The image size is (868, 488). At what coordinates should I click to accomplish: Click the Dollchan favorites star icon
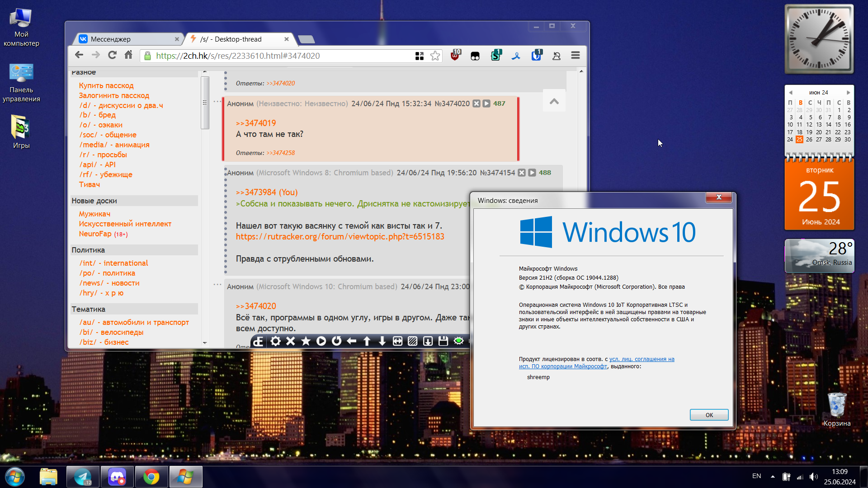306,341
